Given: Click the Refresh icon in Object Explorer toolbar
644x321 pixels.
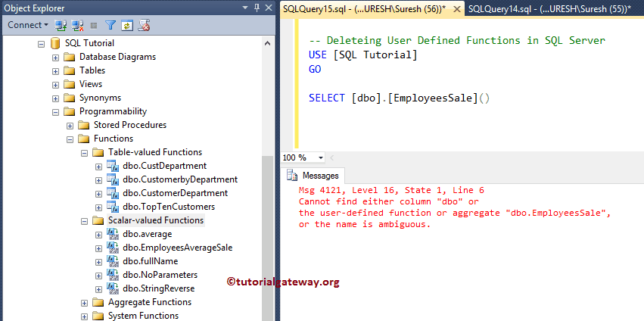Looking at the screenshot, I should coord(126,26).
